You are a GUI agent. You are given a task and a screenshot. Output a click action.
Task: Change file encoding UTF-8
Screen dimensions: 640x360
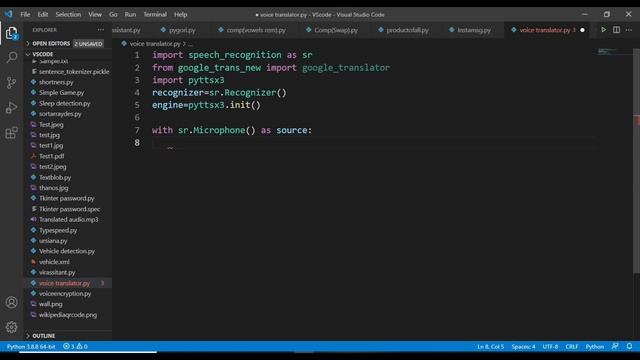pos(550,347)
